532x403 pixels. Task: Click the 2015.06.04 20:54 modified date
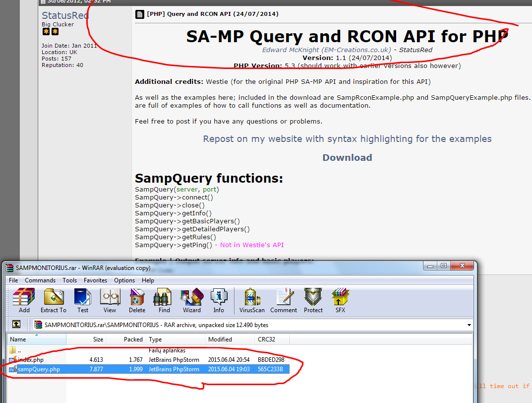click(229, 359)
